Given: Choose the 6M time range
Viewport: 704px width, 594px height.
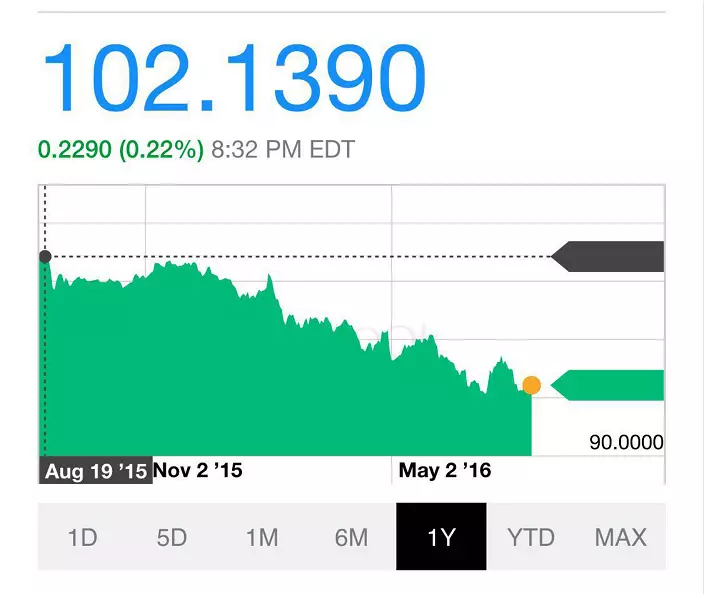Looking at the screenshot, I should tap(351, 537).
